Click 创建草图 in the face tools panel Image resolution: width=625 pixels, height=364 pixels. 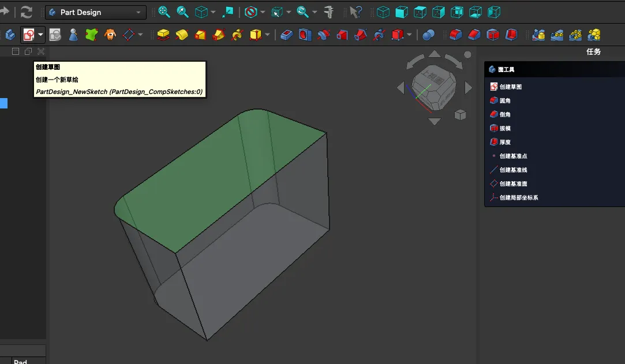click(x=510, y=87)
